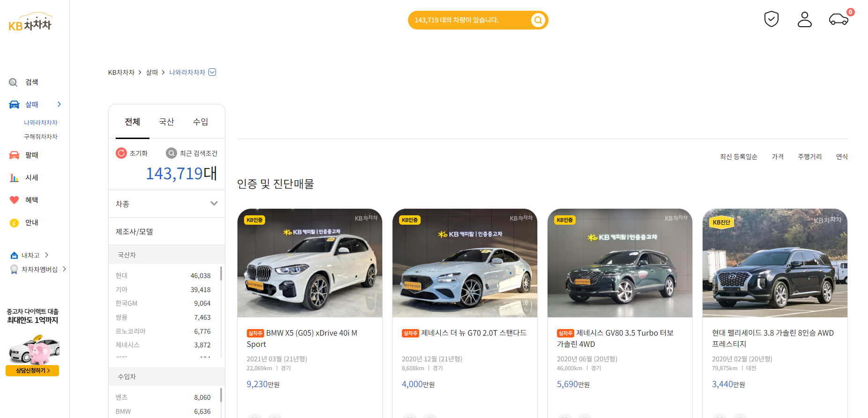Click the 현대 펠리세이드 3.8 가솔린 title
Viewport: 868px width, 418px height.
[773, 338]
